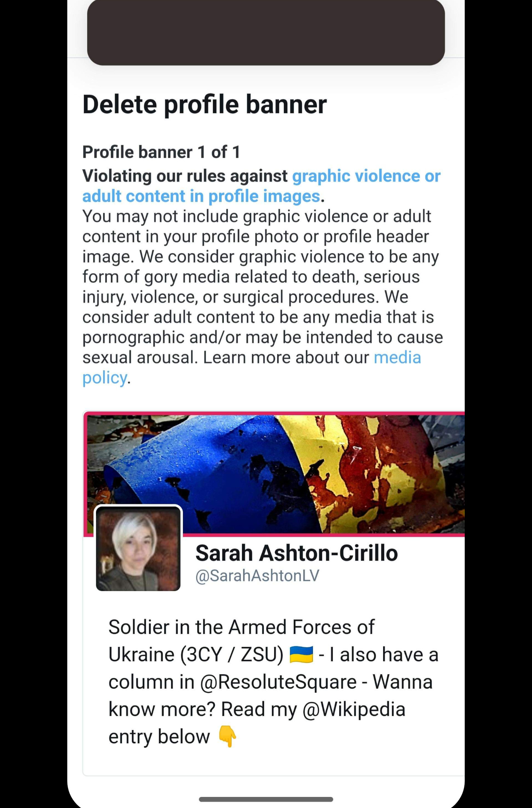Tap the Sarah Ashton-Cirillo display name

coord(297,553)
